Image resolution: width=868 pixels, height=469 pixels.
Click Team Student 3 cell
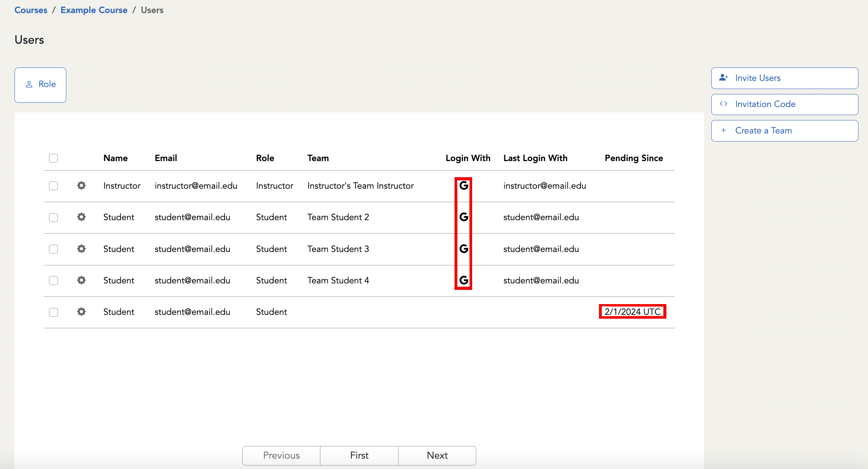(338, 249)
